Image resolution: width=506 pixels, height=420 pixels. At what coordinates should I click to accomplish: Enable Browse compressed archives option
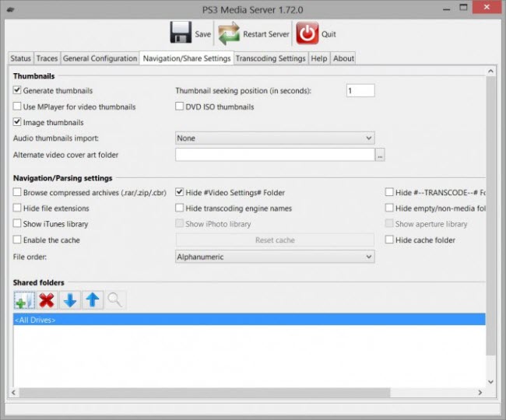pyautogui.click(x=17, y=192)
